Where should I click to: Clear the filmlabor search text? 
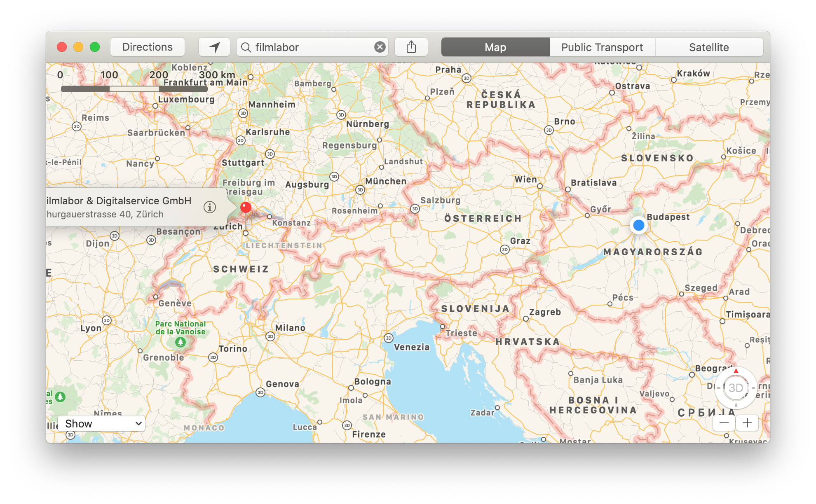click(x=380, y=47)
